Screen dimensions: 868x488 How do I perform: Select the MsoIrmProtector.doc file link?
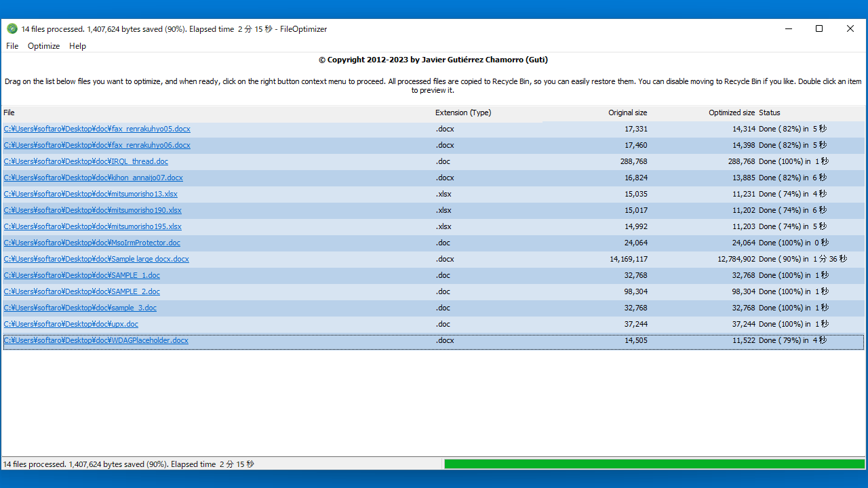pos(92,243)
